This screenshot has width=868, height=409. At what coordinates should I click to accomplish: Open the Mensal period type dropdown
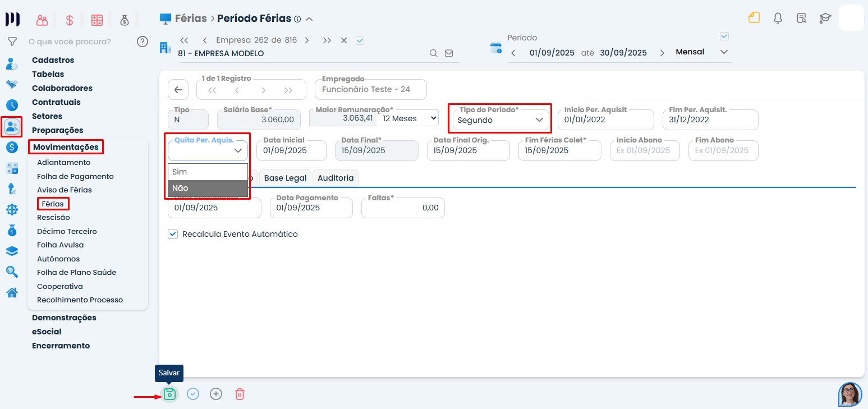[x=702, y=52]
